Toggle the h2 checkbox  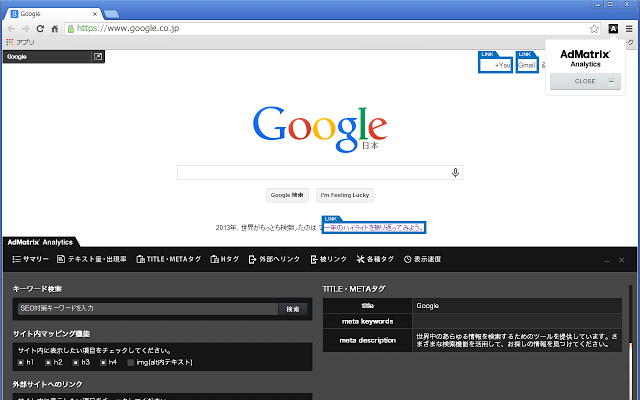coord(48,362)
